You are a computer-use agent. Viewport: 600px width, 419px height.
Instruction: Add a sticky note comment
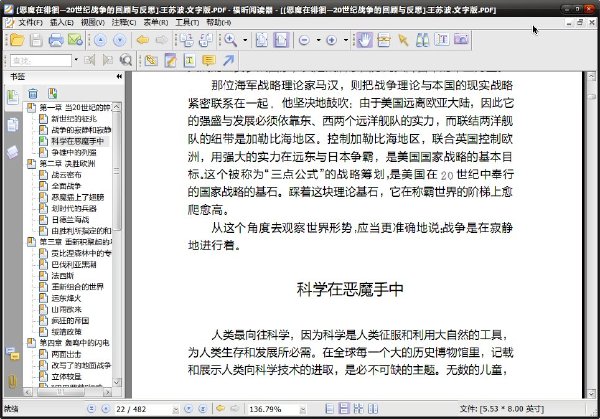pyautogui.click(x=209, y=60)
